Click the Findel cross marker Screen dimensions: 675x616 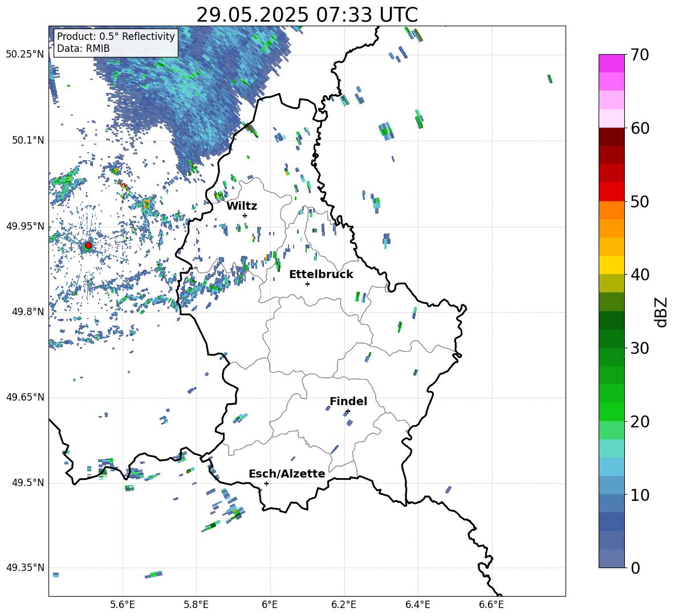click(x=348, y=411)
